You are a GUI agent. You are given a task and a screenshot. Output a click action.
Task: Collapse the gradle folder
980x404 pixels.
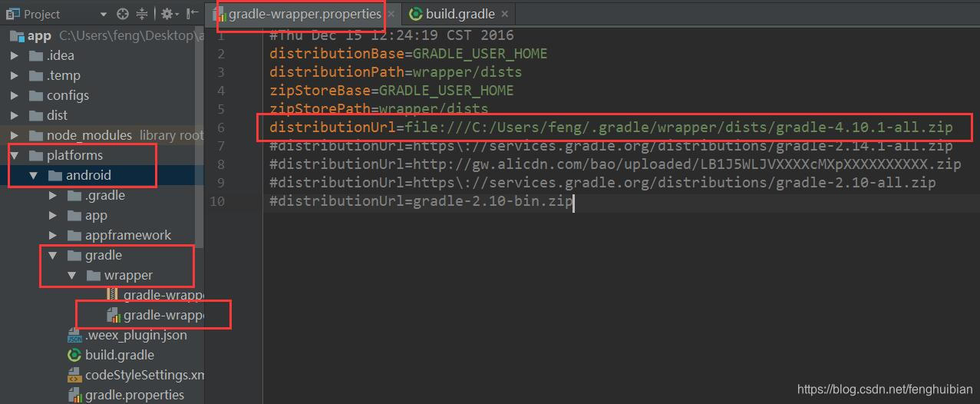[53, 255]
